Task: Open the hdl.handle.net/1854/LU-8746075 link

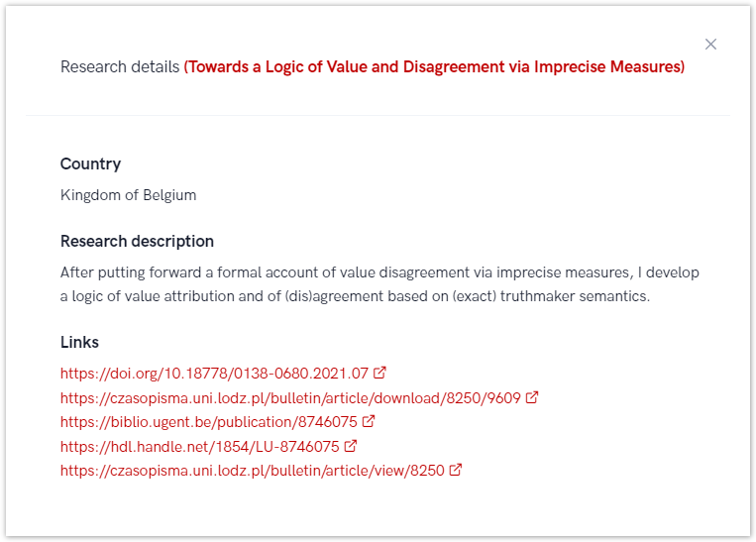Action: tap(199, 446)
